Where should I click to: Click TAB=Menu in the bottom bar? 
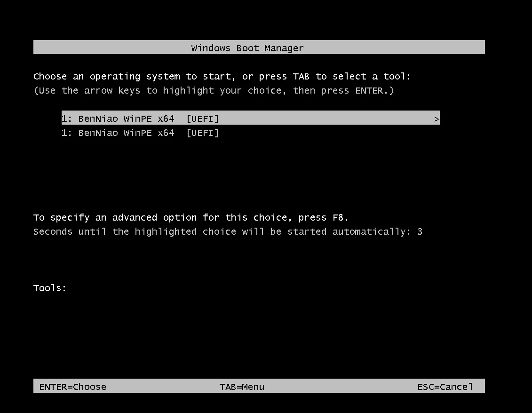pos(242,387)
